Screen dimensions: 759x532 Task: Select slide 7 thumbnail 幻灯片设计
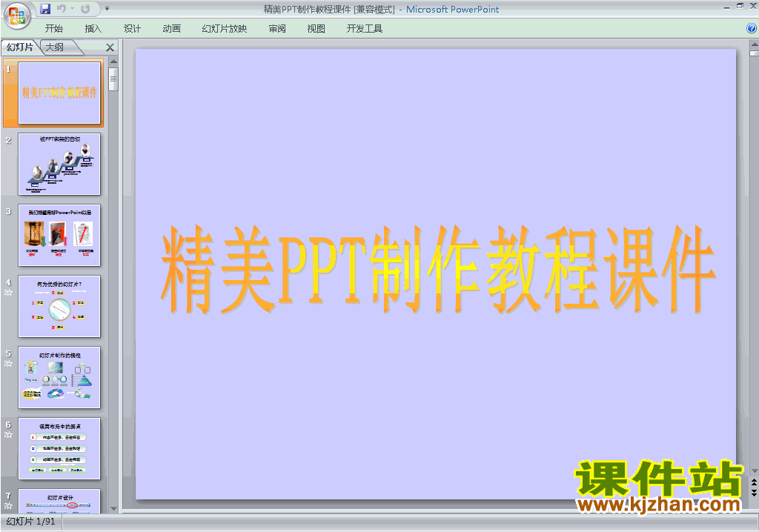[x=59, y=501]
